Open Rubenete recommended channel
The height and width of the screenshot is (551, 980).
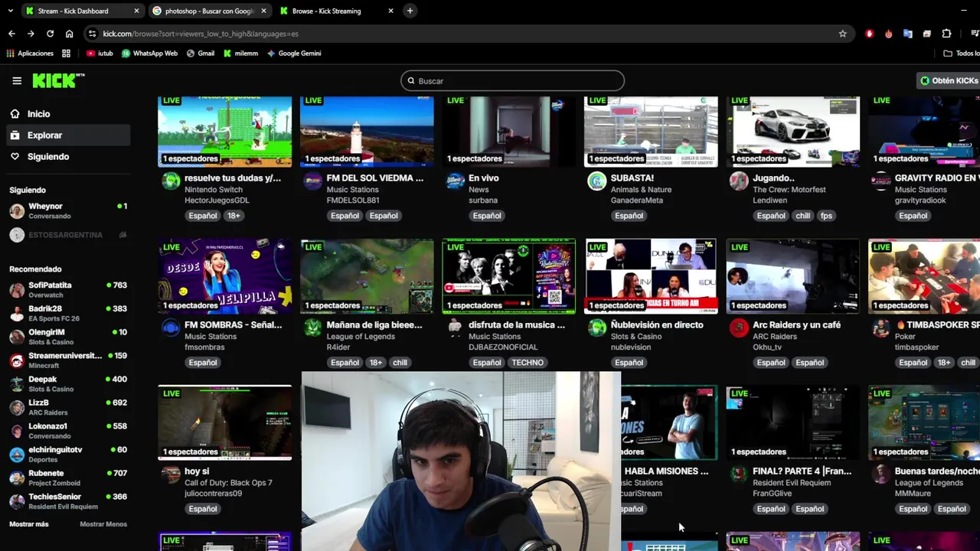coord(68,478)
